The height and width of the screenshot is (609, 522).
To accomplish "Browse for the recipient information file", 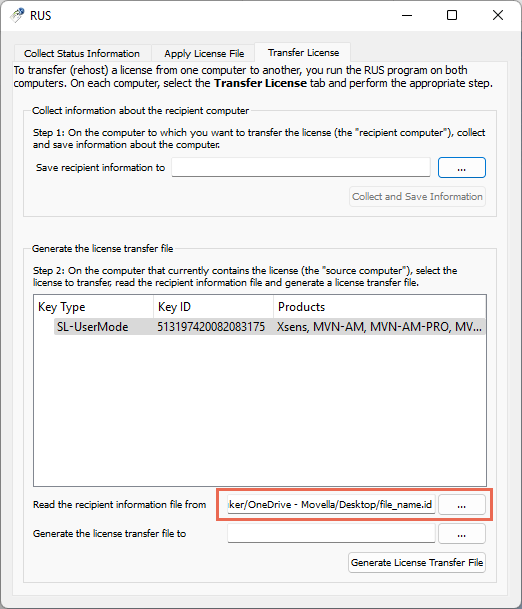I will point(462,505).
